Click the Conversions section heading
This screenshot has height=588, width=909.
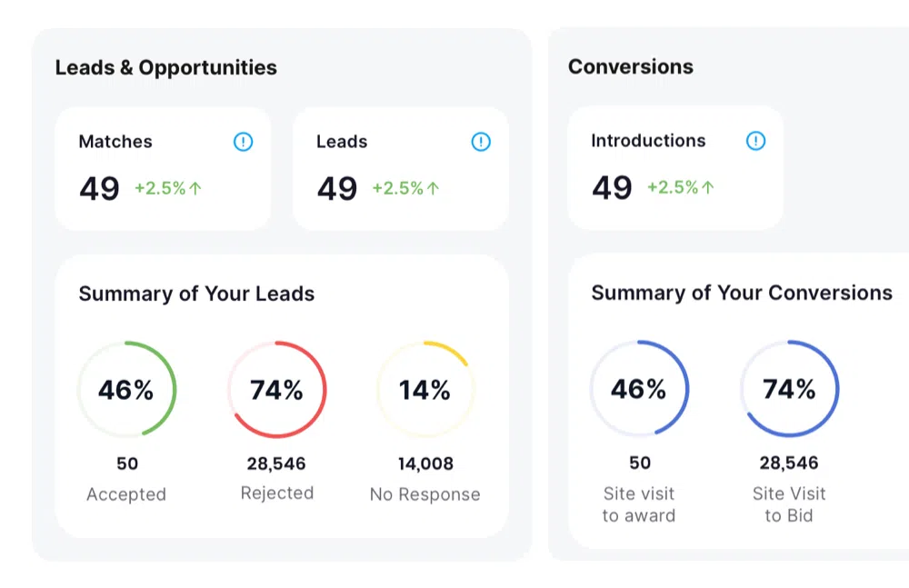tap(631, 66)
